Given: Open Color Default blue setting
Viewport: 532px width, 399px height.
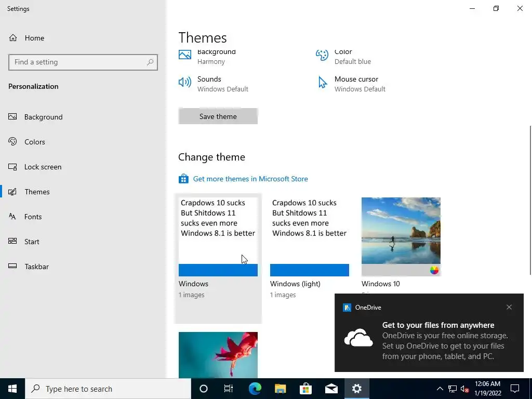Looking at the screenshot, I should pyautogui.click(x=353, y=57).
